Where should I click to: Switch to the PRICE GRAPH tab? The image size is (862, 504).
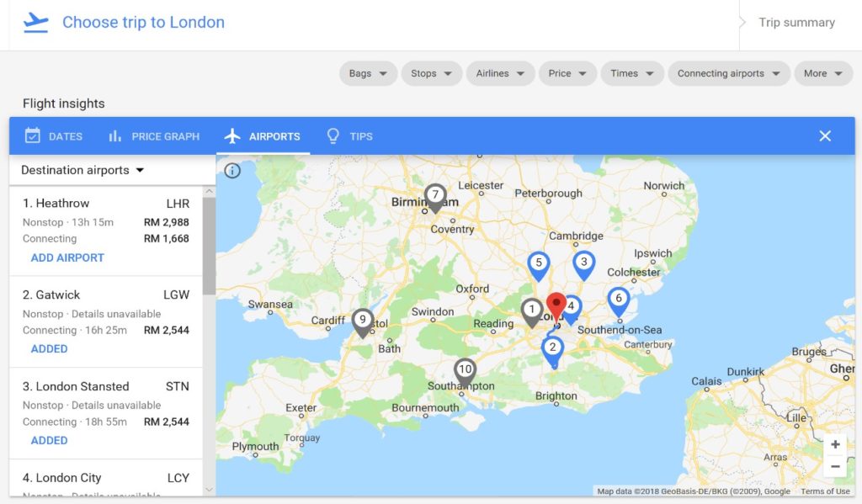click(x=154, y=136)
